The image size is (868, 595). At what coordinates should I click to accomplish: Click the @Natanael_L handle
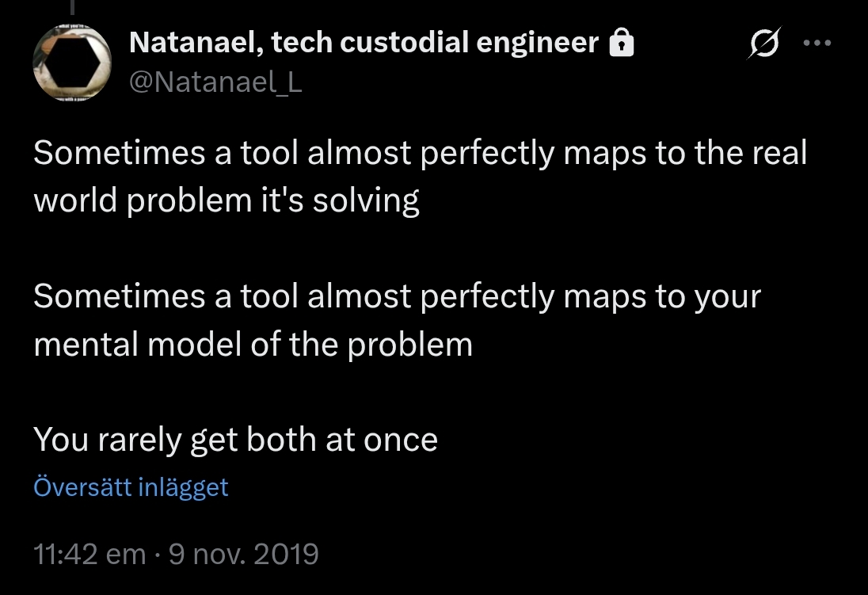click(215, 82)
